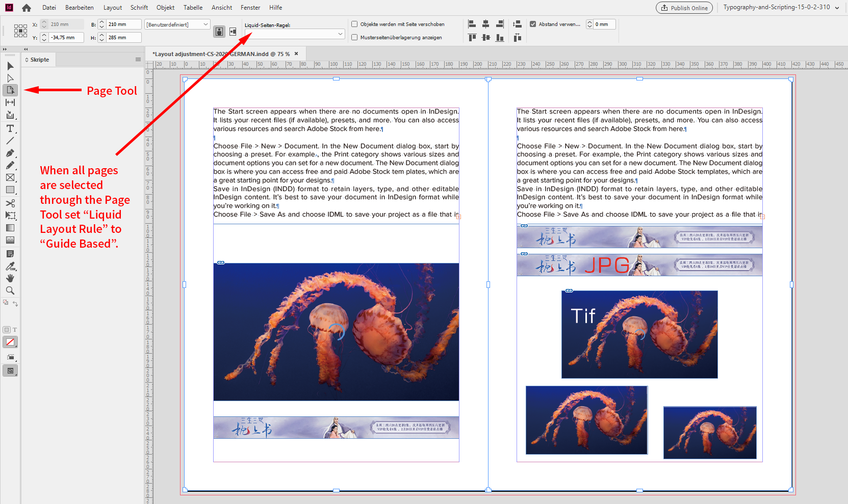Check 'Musterseitenüberlagerung anzeigen'
The image size is (848, 504).
click(354, 37)
